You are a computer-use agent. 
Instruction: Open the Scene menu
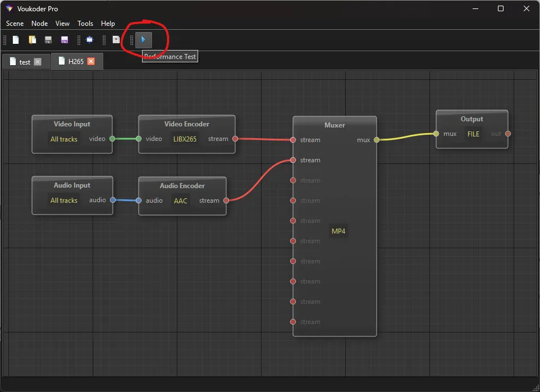coord(15,24)
